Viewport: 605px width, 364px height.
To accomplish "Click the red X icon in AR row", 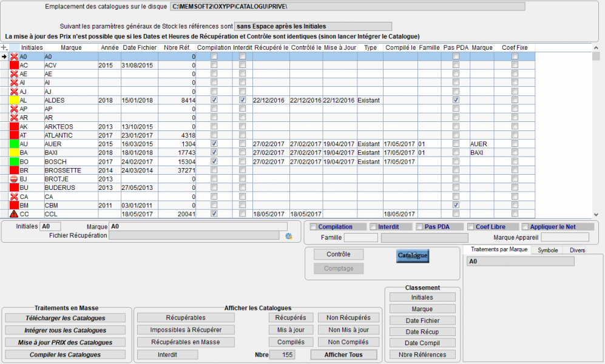I will click(15, 118).
